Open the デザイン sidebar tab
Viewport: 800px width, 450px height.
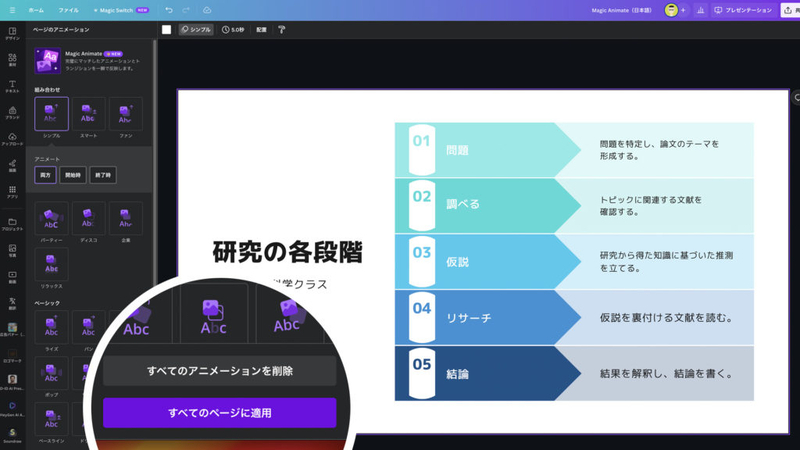[x=12, y=34]
